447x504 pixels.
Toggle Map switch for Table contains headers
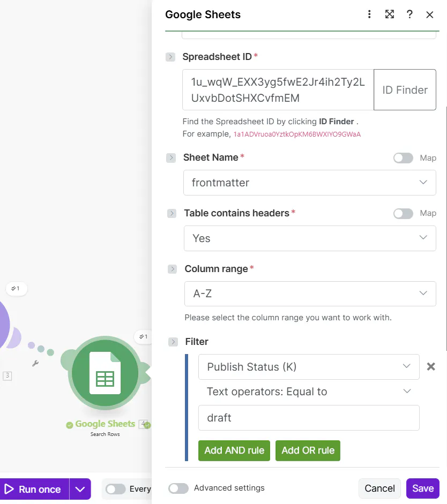point(403,214)
